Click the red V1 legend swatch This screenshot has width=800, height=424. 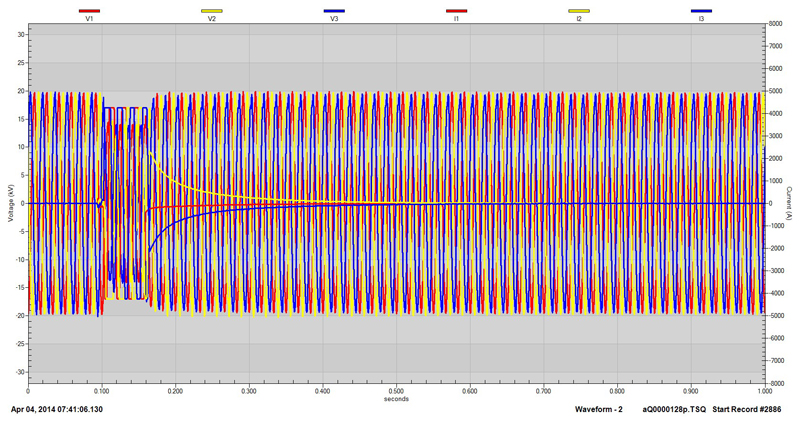tap(89, 10)
